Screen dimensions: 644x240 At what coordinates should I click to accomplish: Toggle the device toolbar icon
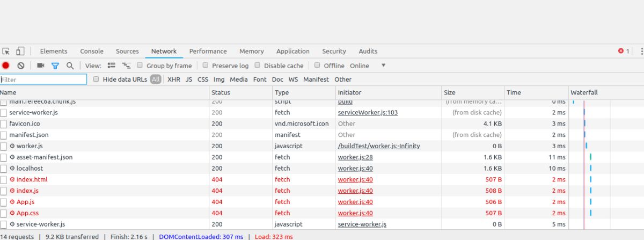[20, 52]
